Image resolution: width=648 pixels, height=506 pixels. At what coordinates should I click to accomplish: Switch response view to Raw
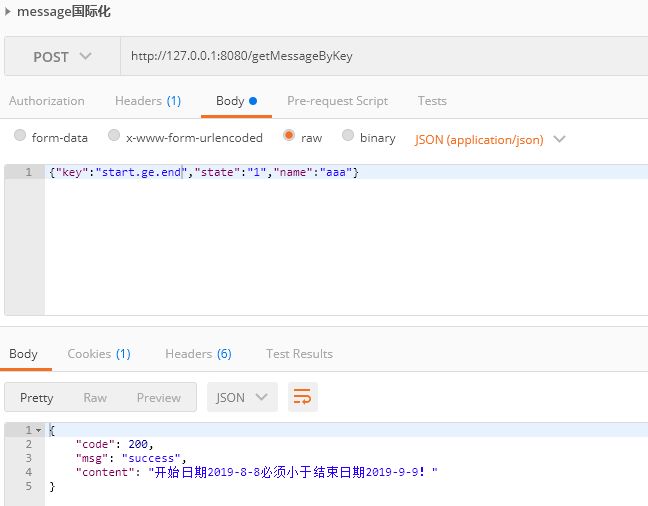coord(95,398)
